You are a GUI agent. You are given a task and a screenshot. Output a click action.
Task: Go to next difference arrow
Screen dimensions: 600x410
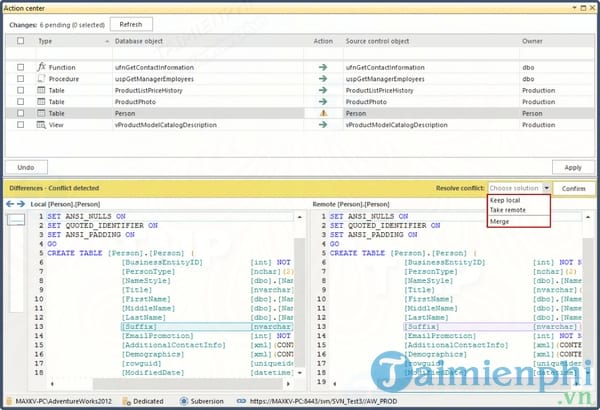(21, 204)
